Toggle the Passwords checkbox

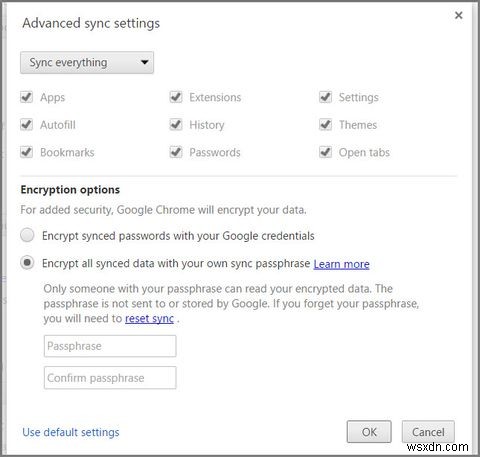click(x=176, y=152)
